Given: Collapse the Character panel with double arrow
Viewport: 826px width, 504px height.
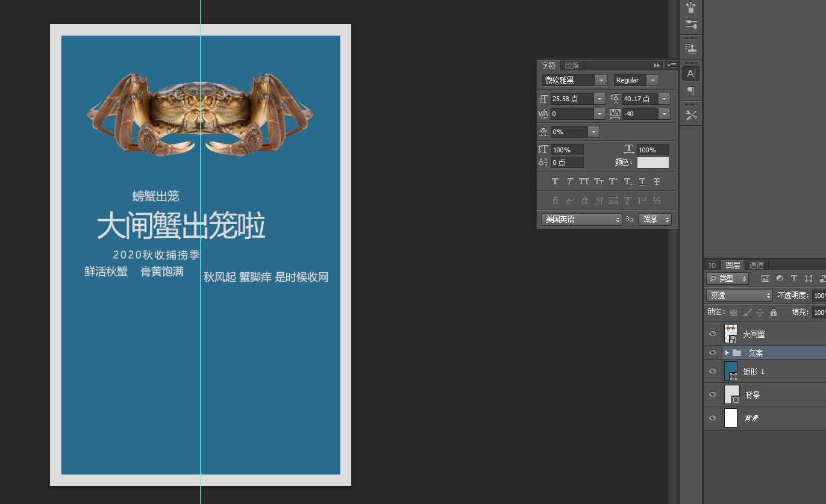Looking at the screenshot, I should click(657, 65).
